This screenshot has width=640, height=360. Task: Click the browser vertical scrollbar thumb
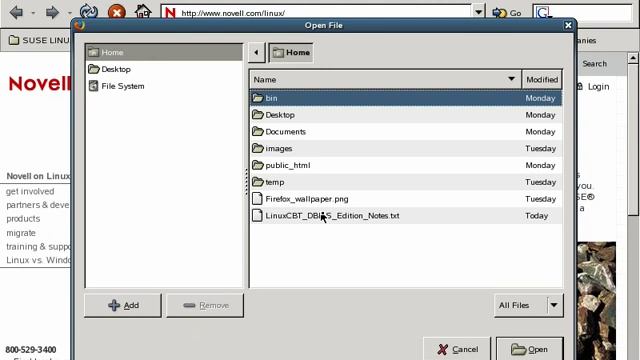[633, 140]
